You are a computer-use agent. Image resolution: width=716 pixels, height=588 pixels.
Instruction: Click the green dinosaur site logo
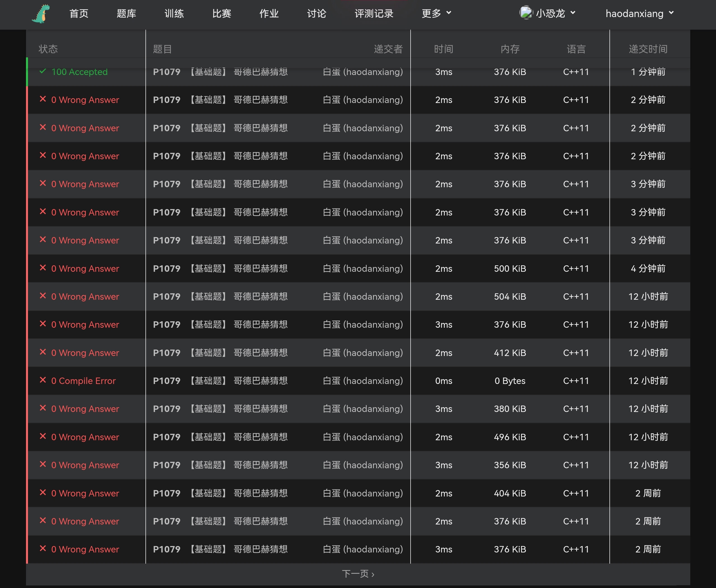[x=41, y=14]
